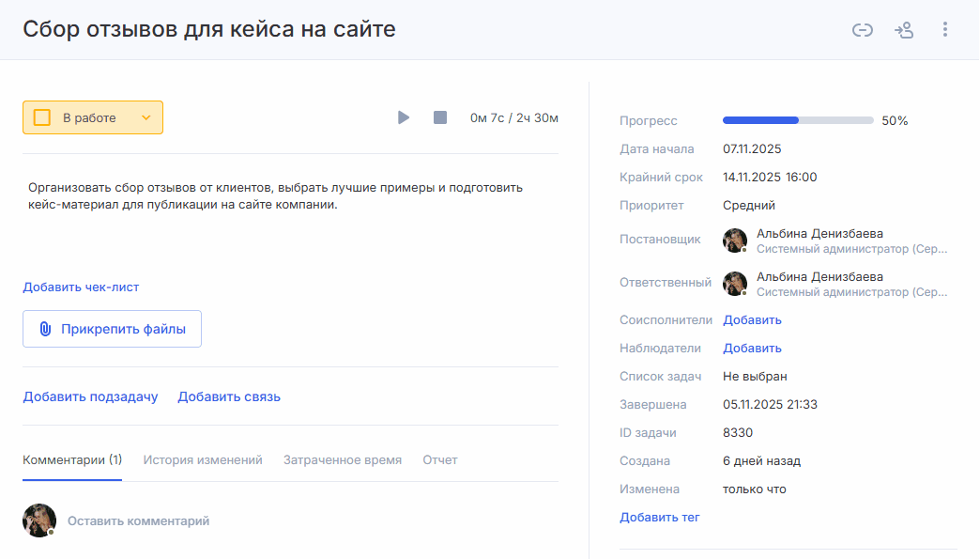The width and height of the screenshot is (980, 559).
Task: Open the «Затраченное время» tab
Action: (343, 459)
